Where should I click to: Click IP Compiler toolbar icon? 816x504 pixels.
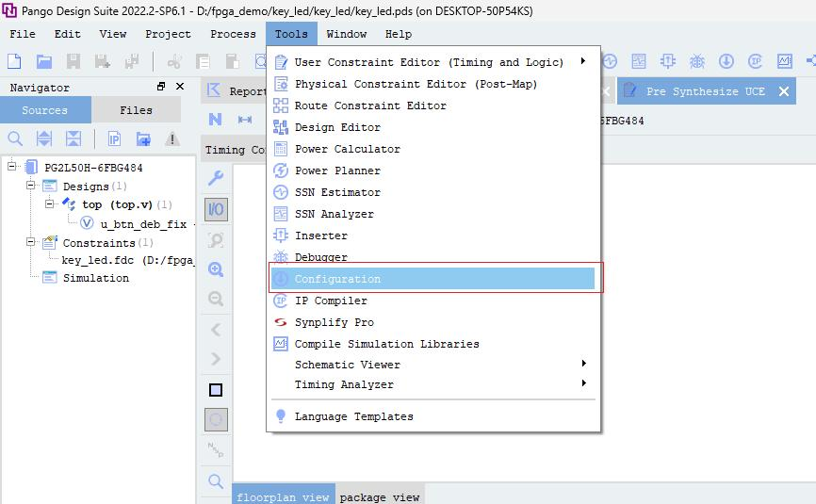pyautogui.click(x=755, y=61)
